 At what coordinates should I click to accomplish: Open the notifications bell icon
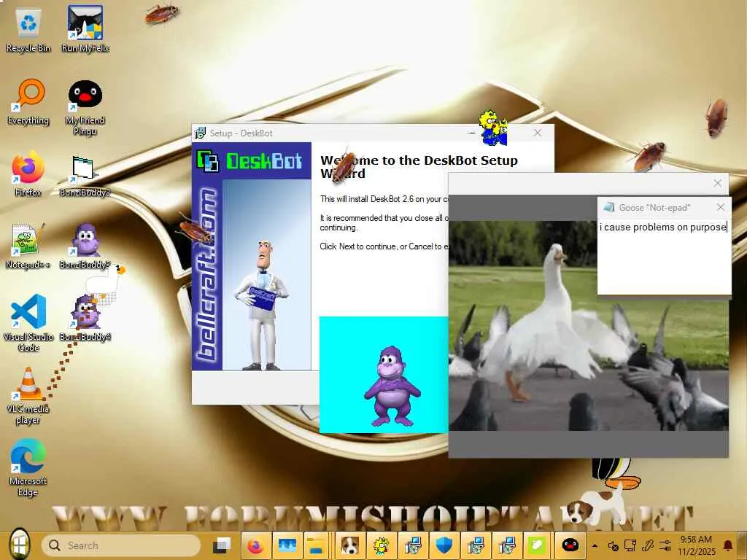point(728,545)
